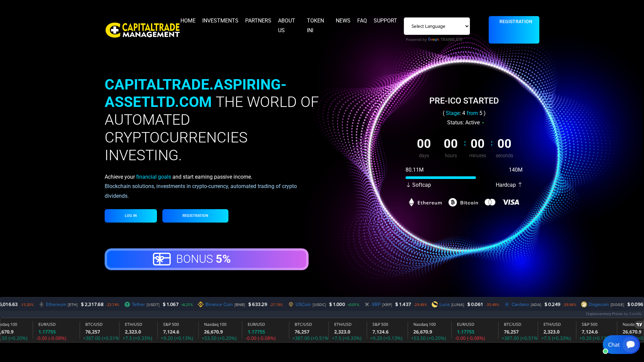This screenshot has width=644, height=362.
Task: Click the LOG IN button
Action: [x=131, y=216]
